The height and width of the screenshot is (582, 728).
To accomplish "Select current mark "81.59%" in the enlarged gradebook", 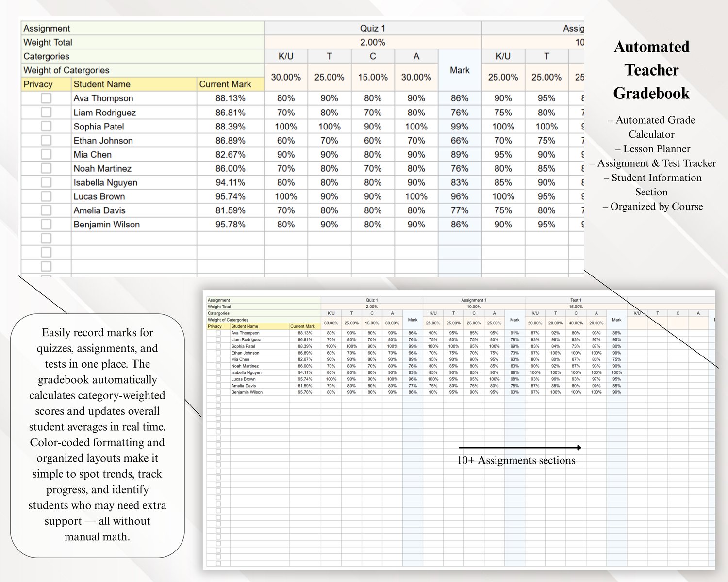I will tap(231, 210).
